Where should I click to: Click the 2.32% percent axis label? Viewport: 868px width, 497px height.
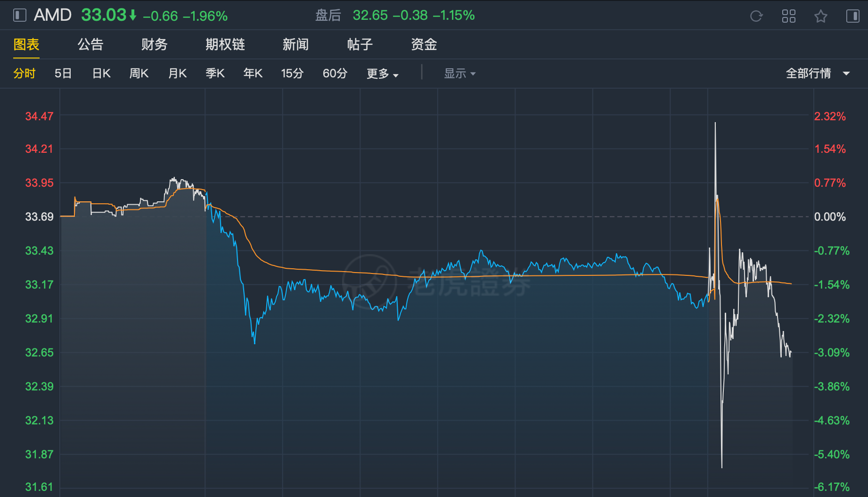pyautogui.click(x=830, y=116)
